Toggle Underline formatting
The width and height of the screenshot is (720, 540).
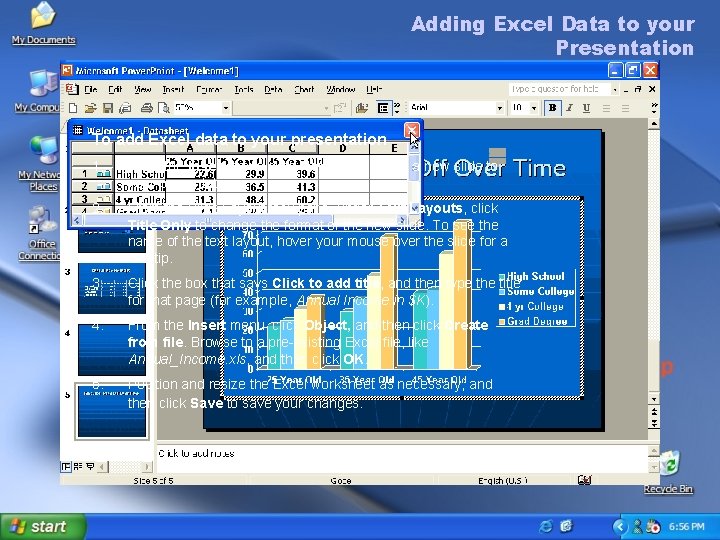[586, 108]
